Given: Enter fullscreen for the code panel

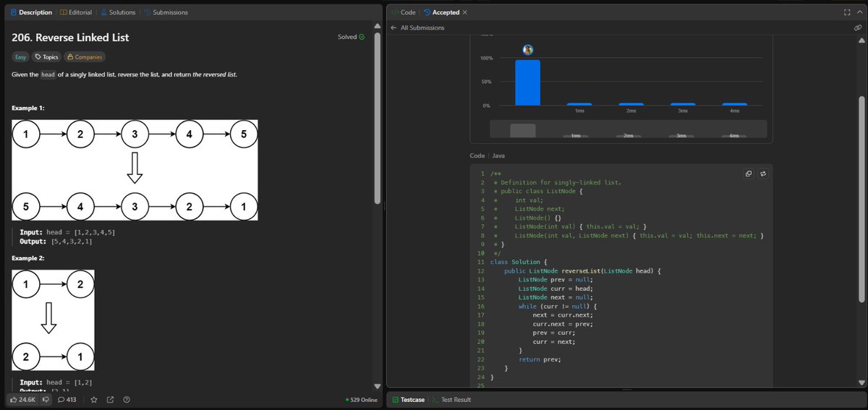Looking at the screenshot, I should [x=847, y=12].
